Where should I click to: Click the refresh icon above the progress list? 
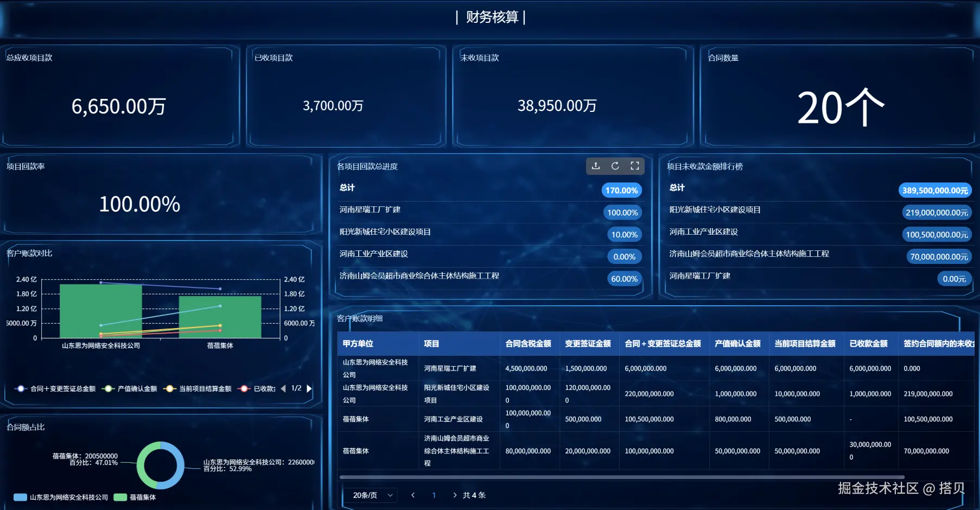click(615, 166)
